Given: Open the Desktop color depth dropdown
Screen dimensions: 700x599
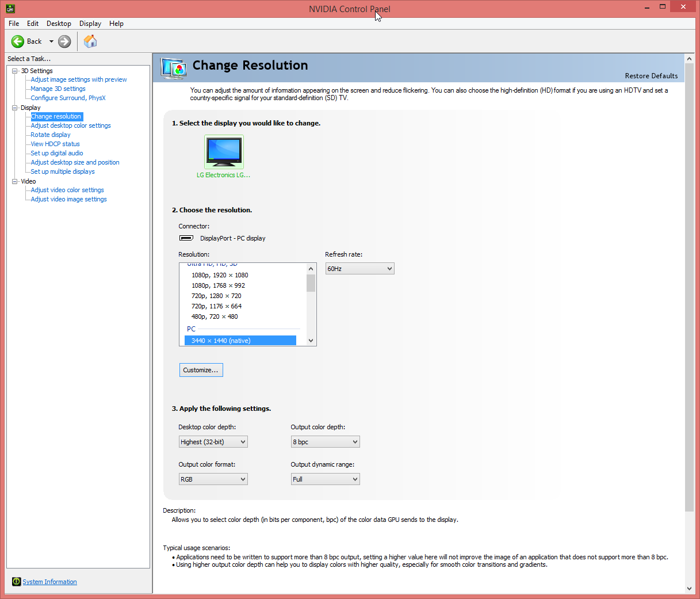Looking at the screenshot, I should click(x=213, y=442).
